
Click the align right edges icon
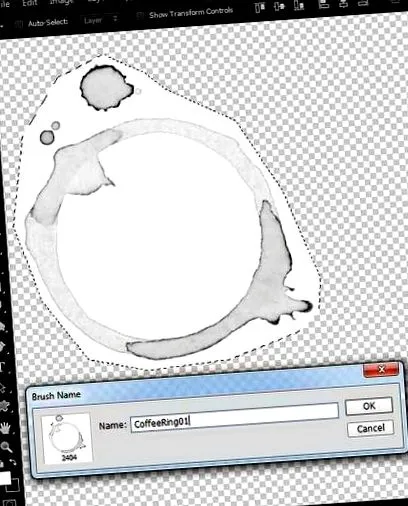363,3
